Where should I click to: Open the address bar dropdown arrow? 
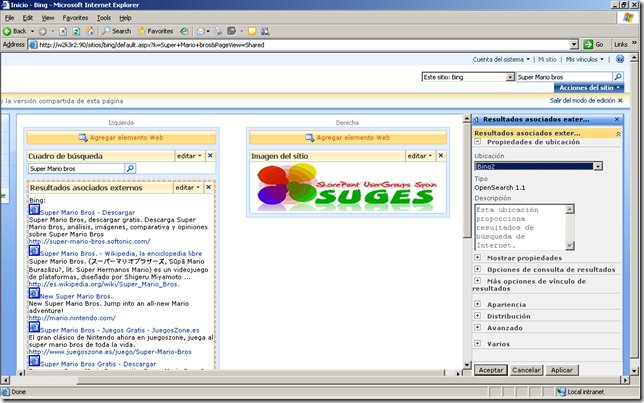pyautogui.click(x=574, y=44)
